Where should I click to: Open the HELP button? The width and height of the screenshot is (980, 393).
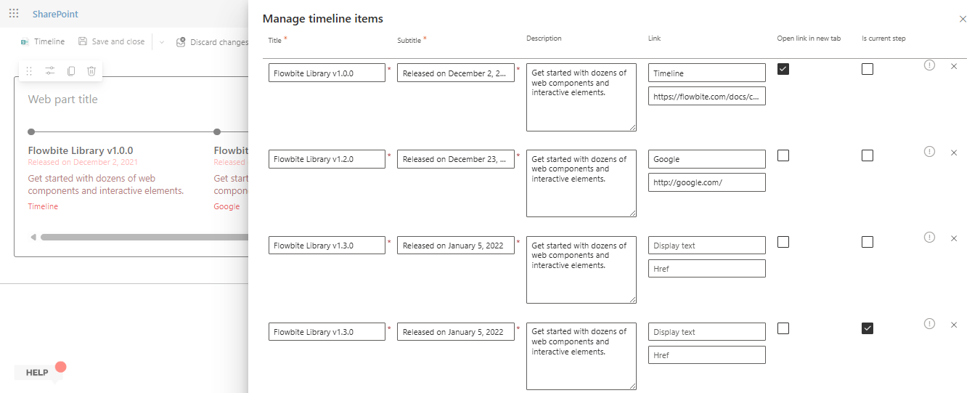point(38,373)
